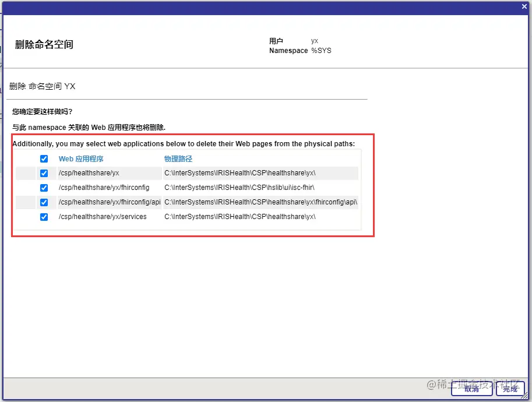Uncheck the /csp/healthshare/yx/fhirconfig checkbox

point(44,188)
